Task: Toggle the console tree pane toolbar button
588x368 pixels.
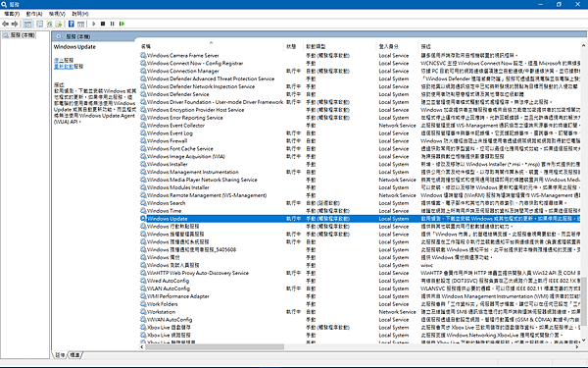Action: pyautogui.click(x=27, y=24)
